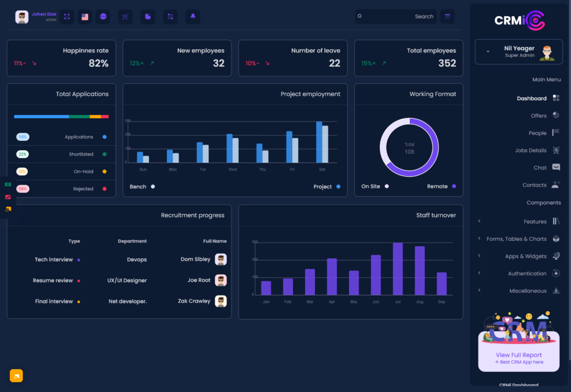The image size is (571, 392).
Task: Click the orange On-Hold legend dot
Action: 104,172
